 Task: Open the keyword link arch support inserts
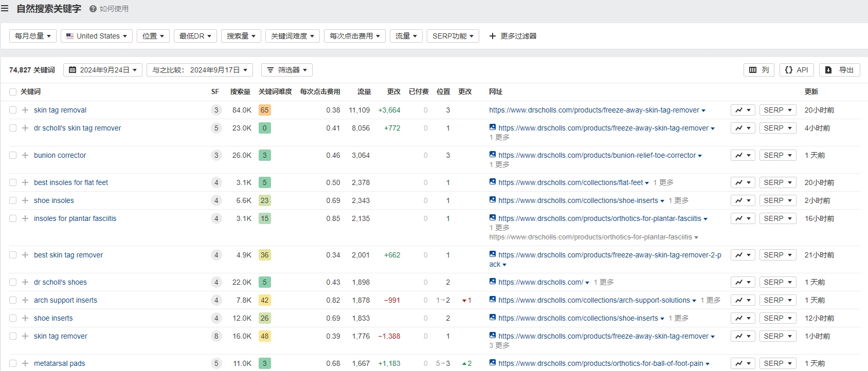click(65, 300)
